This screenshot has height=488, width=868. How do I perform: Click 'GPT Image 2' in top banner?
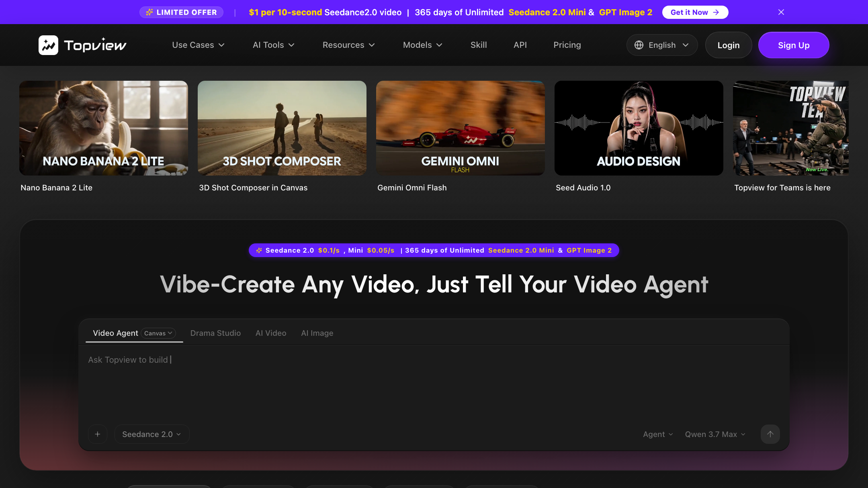(626, 12)
